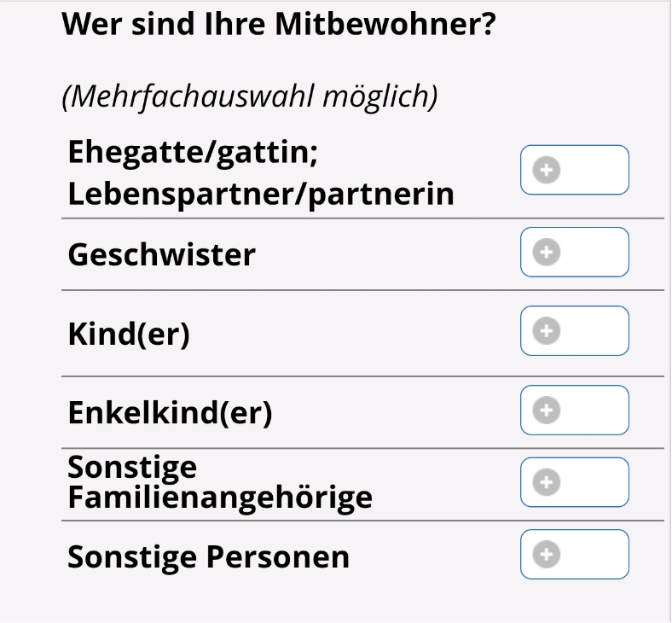Click the Mehrfachauswahl möglich hint text
Screen dimensions: 672x623
[x=250, y=96]
